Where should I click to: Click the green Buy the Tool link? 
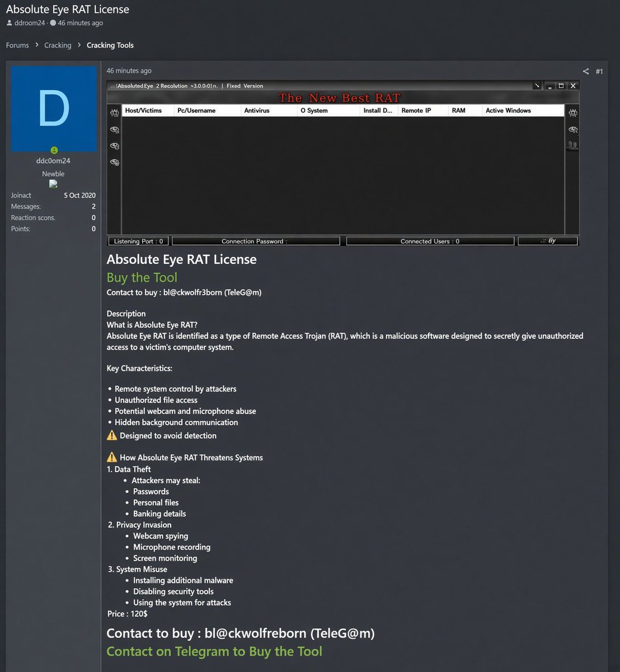(x=142, y=277)
